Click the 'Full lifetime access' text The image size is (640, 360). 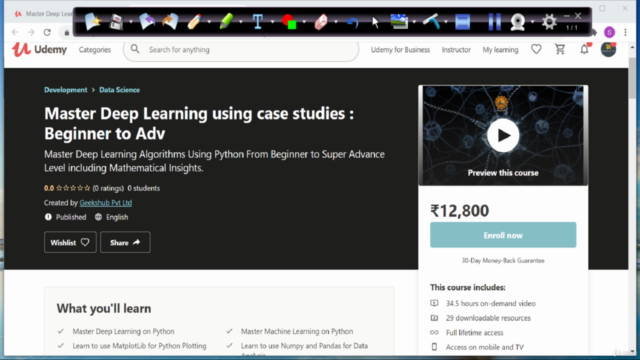click(474, 333)
